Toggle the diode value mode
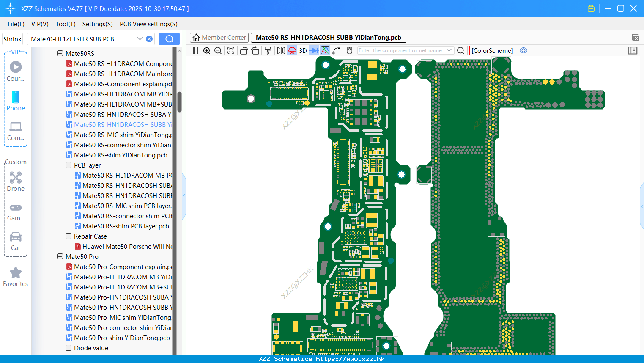Viewport: 644px width, 363px height. click(314, 50)
